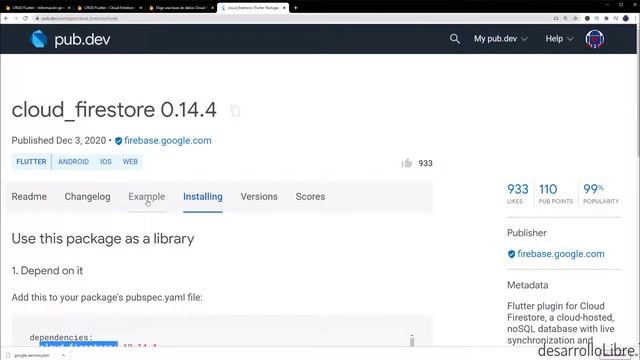Select the Installing tab
The height and width of the screenshot is (360, 640).
pos(203,197)
